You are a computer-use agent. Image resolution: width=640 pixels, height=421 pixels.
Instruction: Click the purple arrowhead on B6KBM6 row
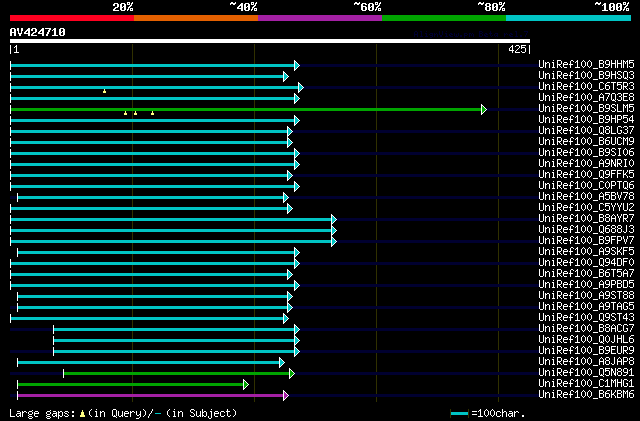[286, 395]
